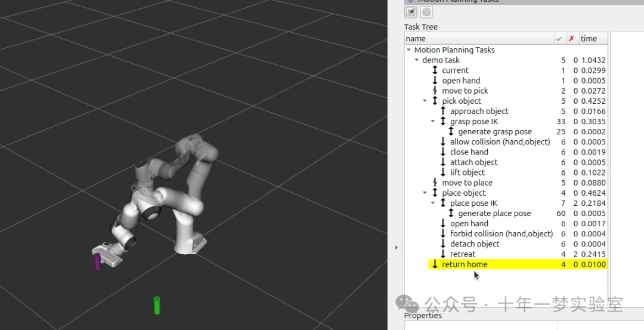Click the 1.0432 time value of demo task

[x=593, y=60]
